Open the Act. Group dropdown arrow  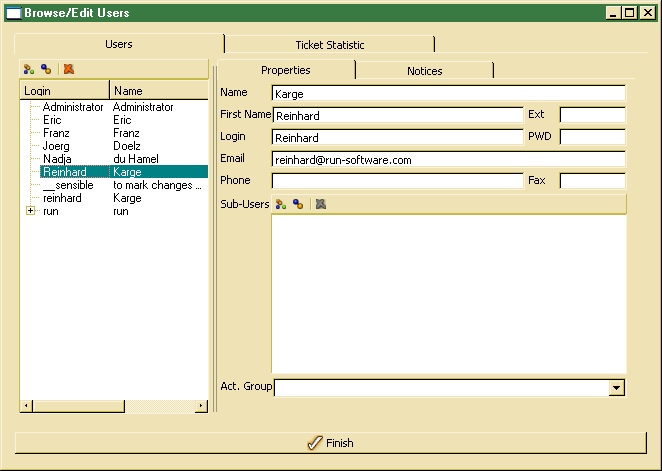click(x=617, y=387)
